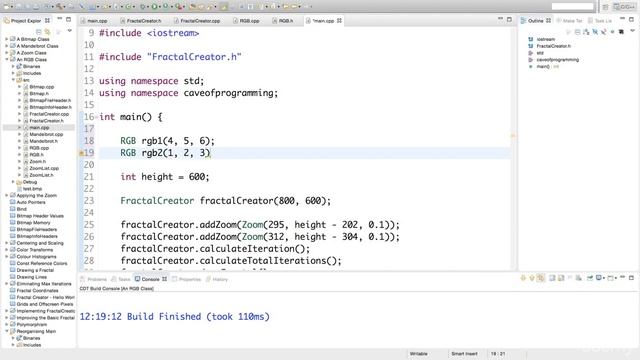Open the Open Perspective icon
640x360 pixels.
[605, 7]
